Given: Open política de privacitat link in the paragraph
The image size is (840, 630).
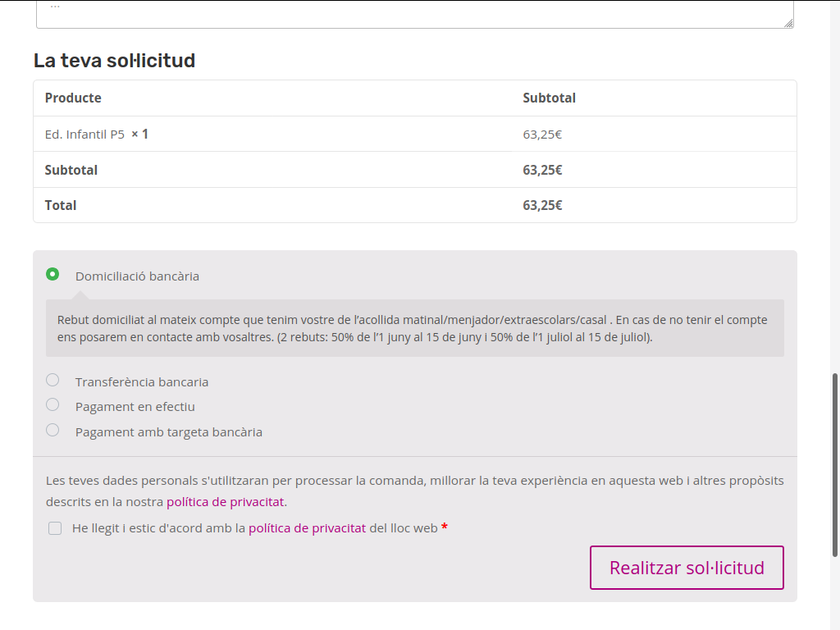Looking at the screenshot, I should pos(225,501).
